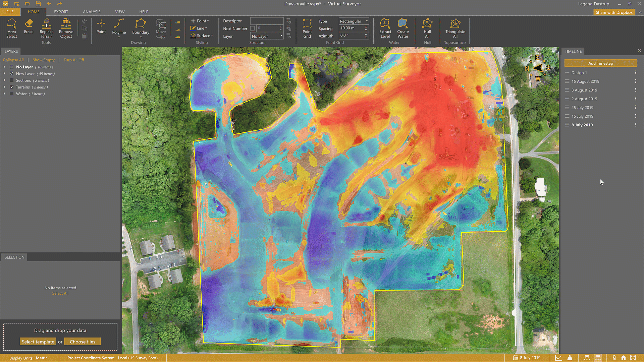Open the Rectangular type dropdown
Screen dimensions: 644x362
point(354,21)
